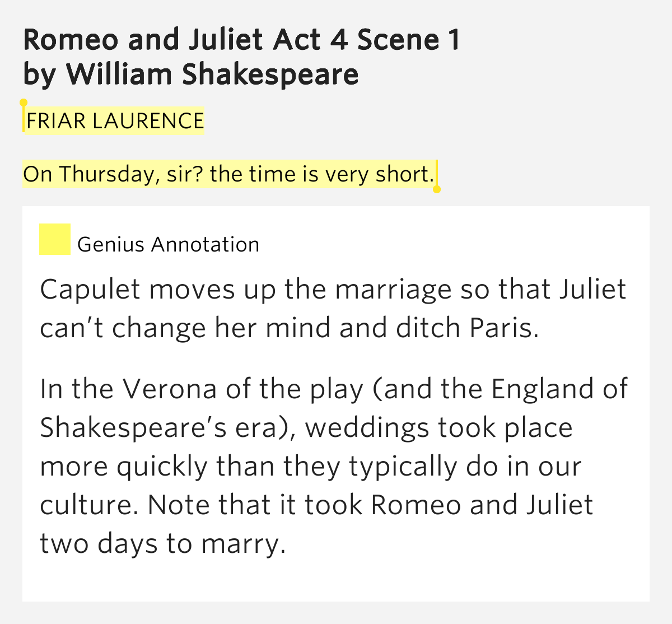The width and height of the screenshot is (672, 624).
Task: Click the word 'Capulet' beginning the annotation
Action: [x=90, y=290]
